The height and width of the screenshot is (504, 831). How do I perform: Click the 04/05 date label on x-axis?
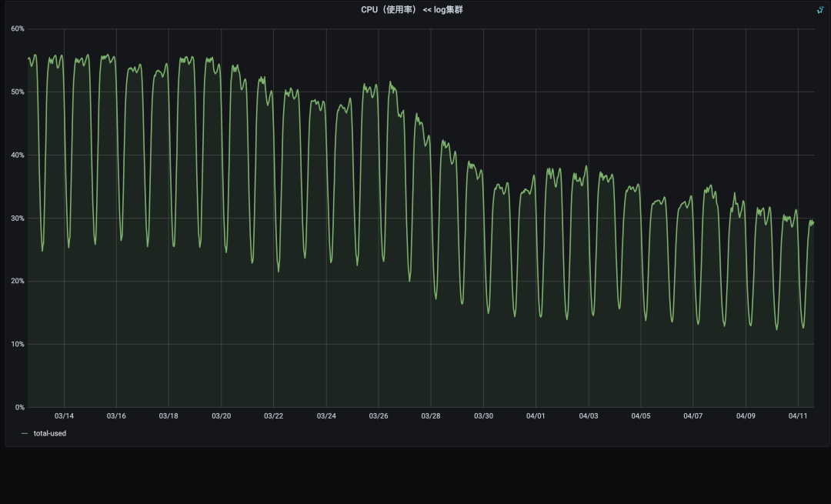[641, 416]
